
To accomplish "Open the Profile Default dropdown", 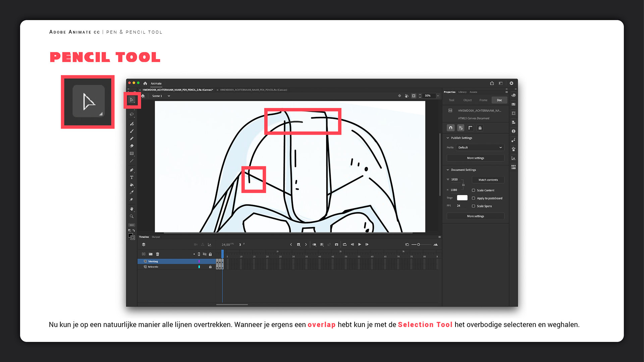I will coord(480,147).
